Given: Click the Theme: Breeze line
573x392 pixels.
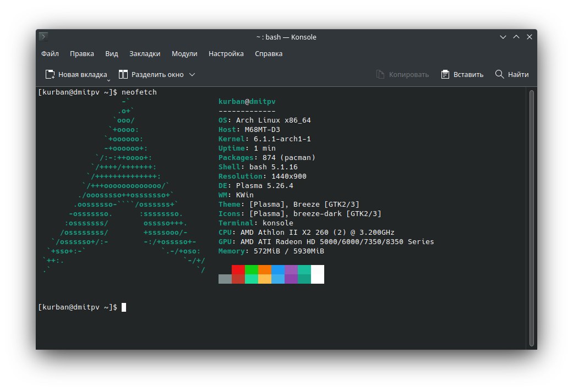Looking at the screenshot, I should tap(288, 205).
